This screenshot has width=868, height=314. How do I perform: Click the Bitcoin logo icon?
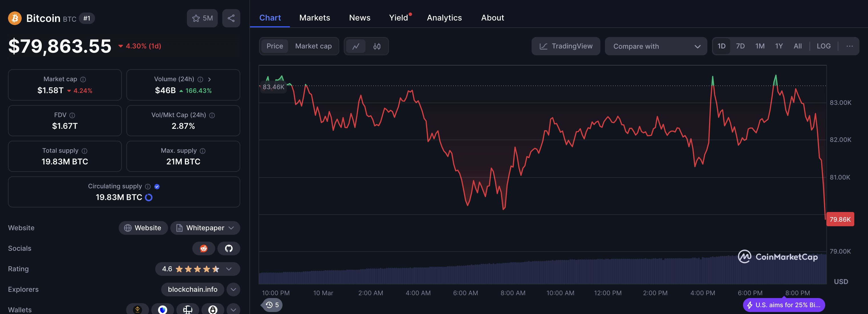tap(15, 18)
